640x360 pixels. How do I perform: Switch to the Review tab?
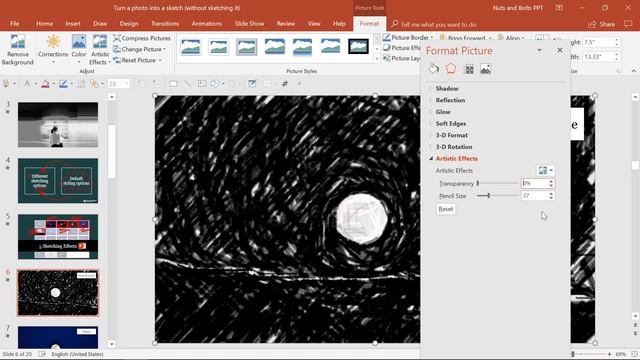(x=286, y=24)
